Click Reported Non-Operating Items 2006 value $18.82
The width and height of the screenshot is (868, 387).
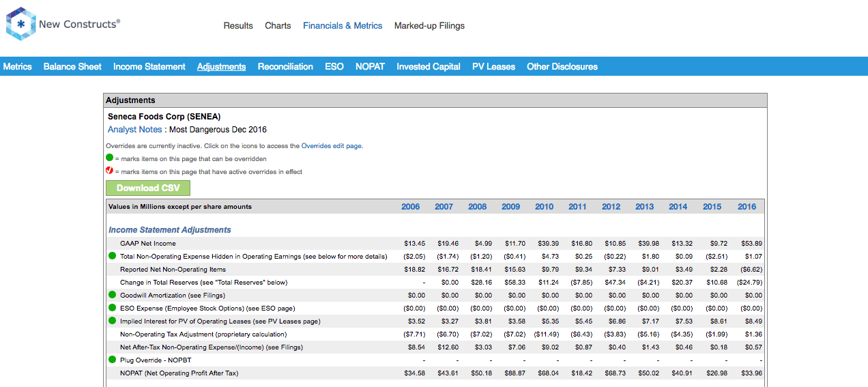[x=416, y=269]
